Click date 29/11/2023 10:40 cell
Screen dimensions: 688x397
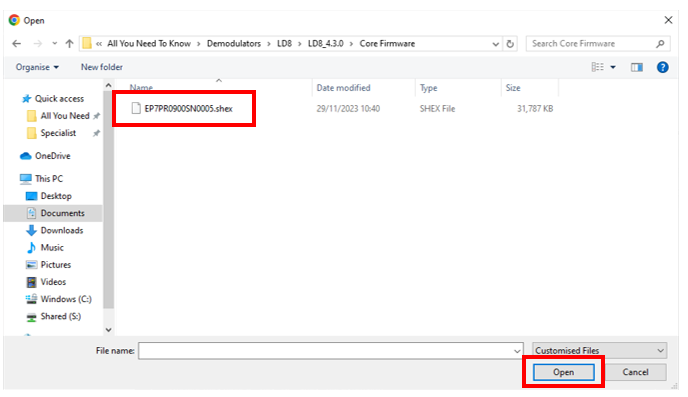point(348,108)
